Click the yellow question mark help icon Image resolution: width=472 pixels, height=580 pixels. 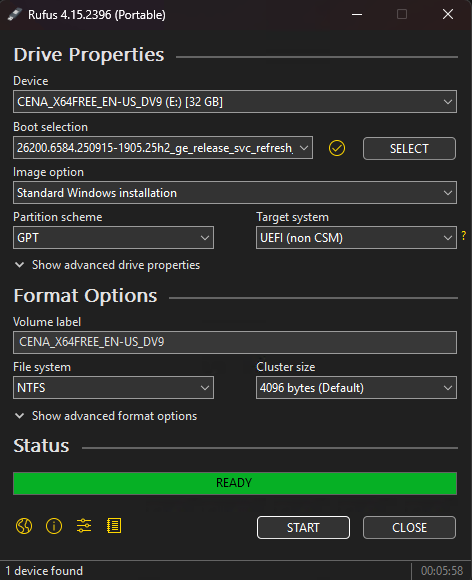(463, 236)
